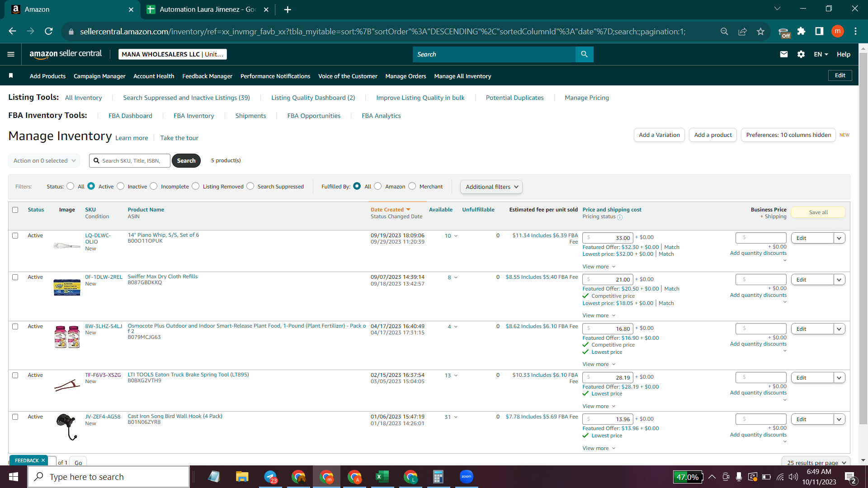This screenshot has width=868, height=488.
Task: Edit the 33.00 price field for Piano Whip
Action: pos(608,238)
